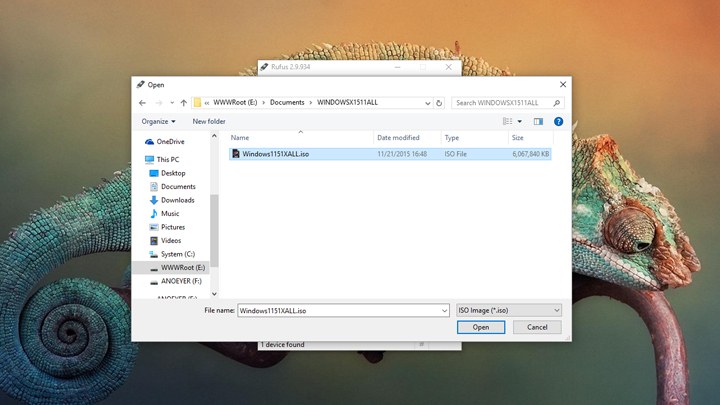Image resolution: width=720 pixels, height=405 pixels.
Task: Refresh the folder view
Action: [x=439, y=103]
